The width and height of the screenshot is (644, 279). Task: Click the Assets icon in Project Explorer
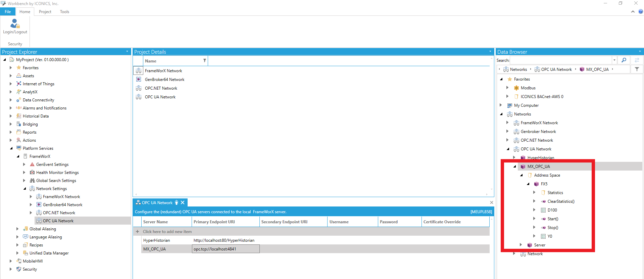tap(19, 76)
